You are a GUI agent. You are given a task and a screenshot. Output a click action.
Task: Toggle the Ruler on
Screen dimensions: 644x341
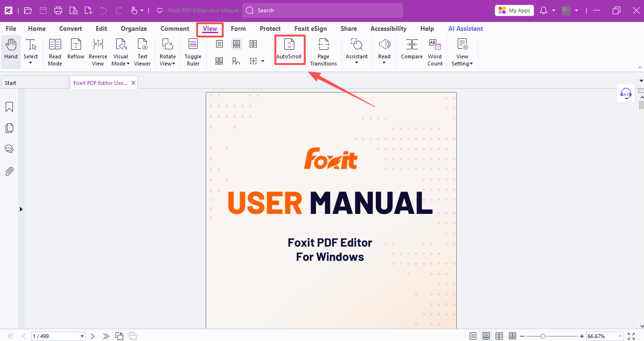[193, 52]
